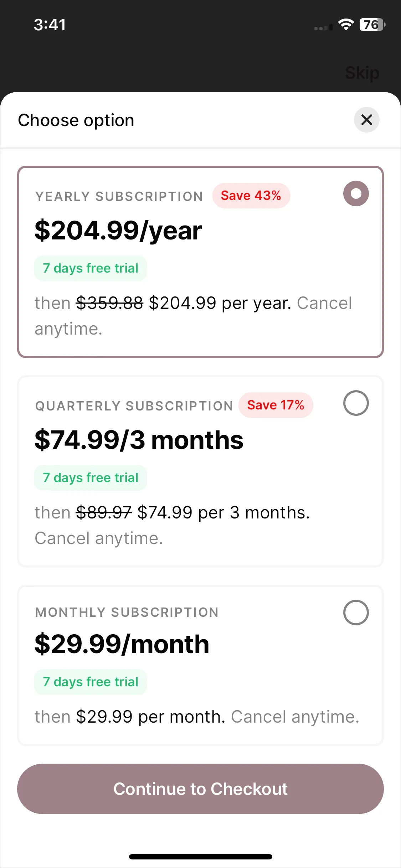Image resolution: width=401 pixels, height=868 pixels.
Task: Tap the battery indicator showing 76
Action: (372, 25)
